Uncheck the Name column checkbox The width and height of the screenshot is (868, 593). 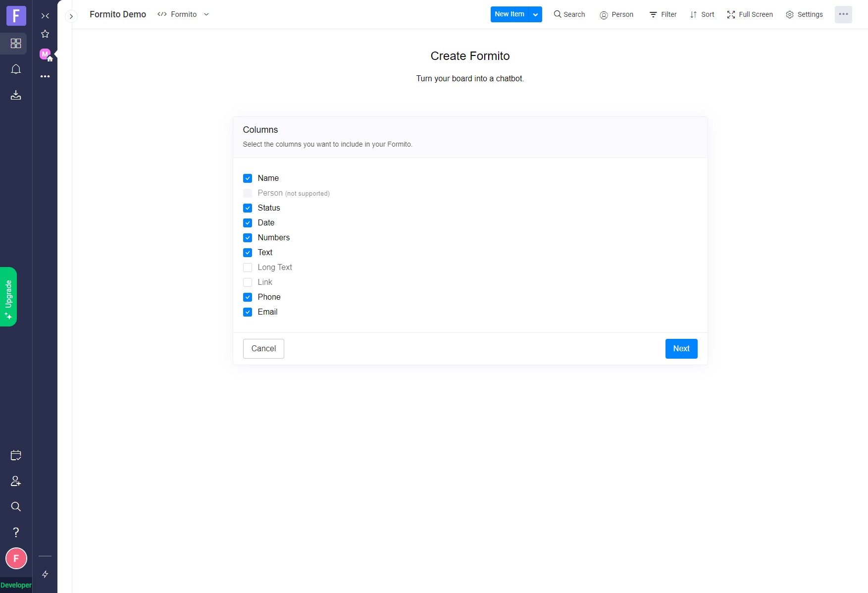[248, 178]
